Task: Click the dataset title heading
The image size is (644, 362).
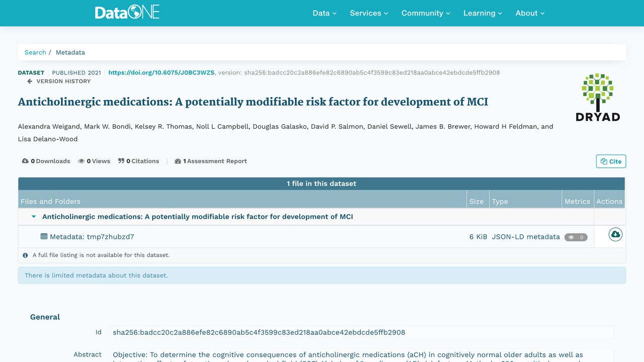Action: click(253, 102)
